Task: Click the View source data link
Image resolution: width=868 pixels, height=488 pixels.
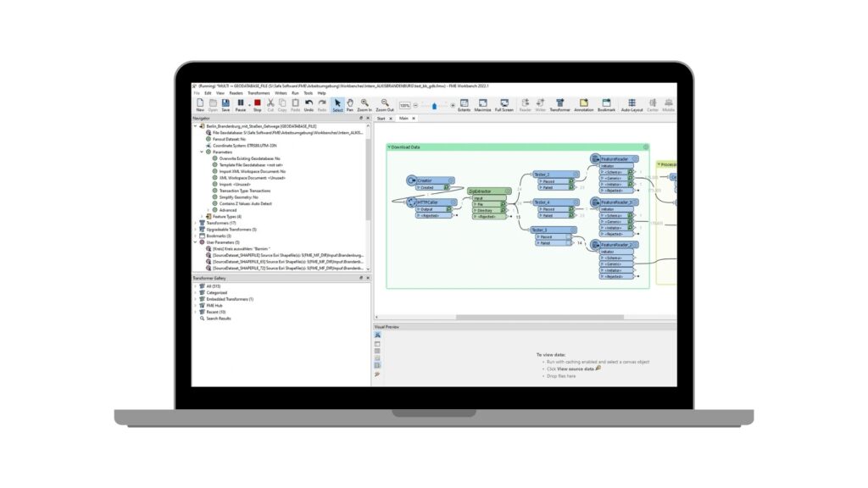Action: (576, 369)
